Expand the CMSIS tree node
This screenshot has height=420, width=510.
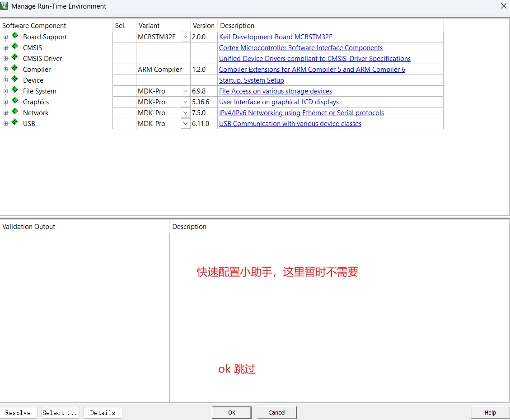tap(5, 48)
